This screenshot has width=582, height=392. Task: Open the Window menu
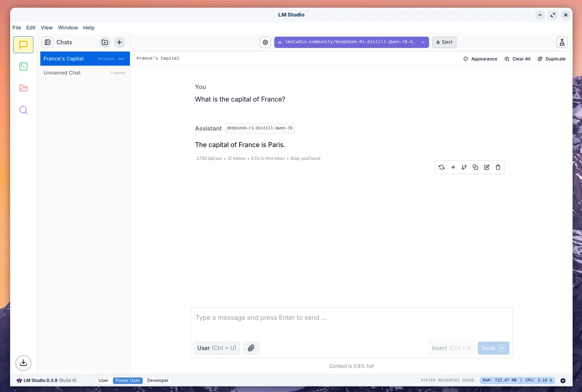[68, 28]
